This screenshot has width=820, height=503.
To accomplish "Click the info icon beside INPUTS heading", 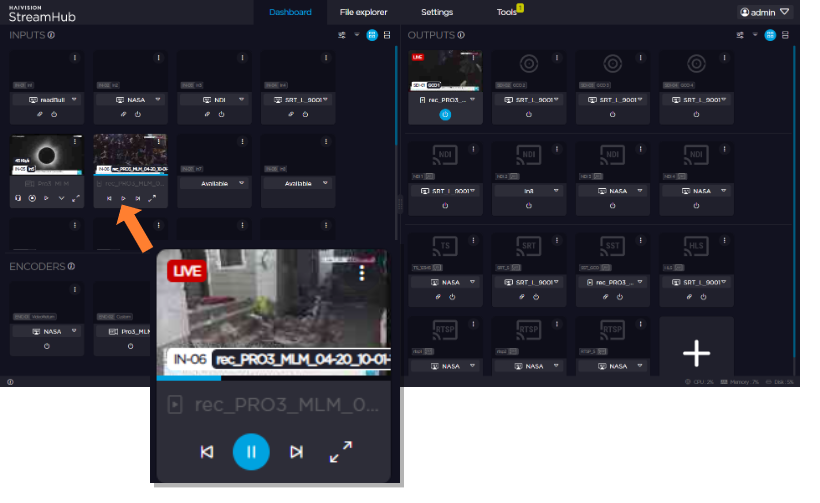I will pyautogui.click(x=51, y=35).
